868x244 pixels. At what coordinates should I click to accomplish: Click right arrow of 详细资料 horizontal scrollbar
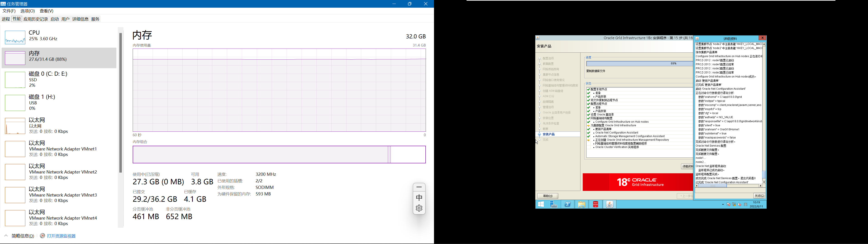pyautogui.click(x=760, y=186)
